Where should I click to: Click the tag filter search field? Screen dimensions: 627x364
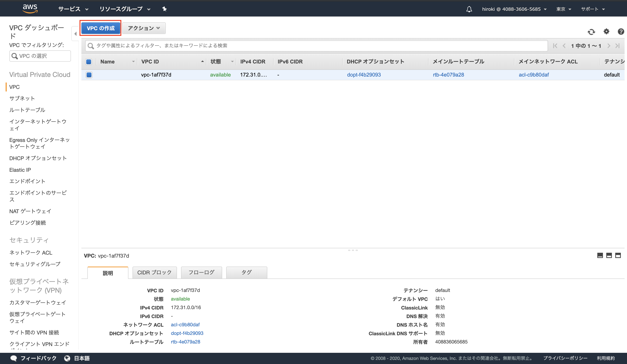point(249,46)
